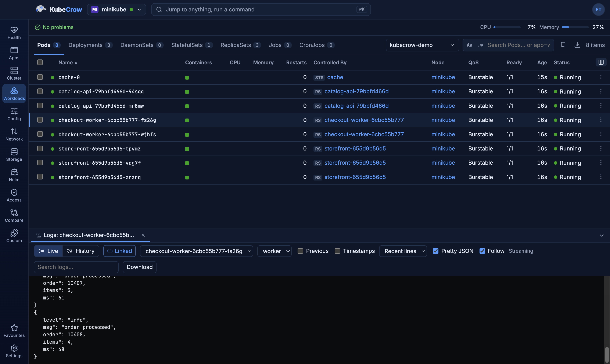Image resolution: width=610 pixels, height=364 pixels.
Task: Open the column chooser icon
Action: pos(601,62)
